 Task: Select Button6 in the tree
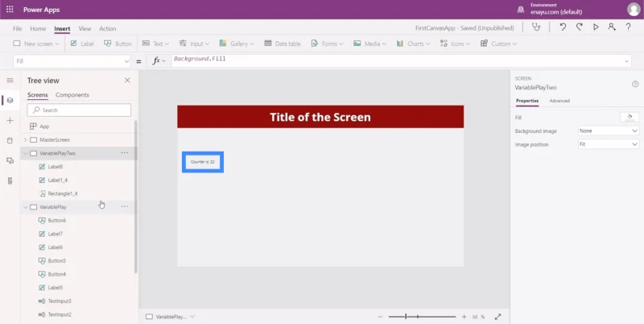tap(56, 220)
